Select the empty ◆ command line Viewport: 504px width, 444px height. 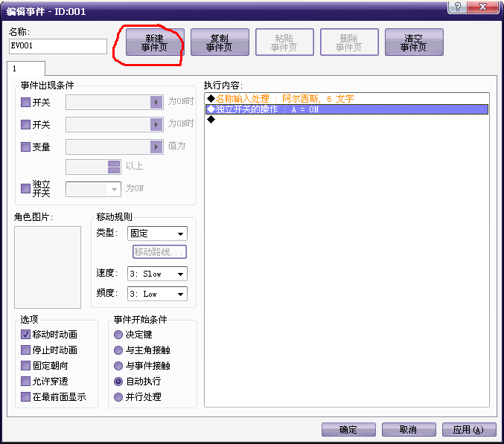(x=347, y=120)
